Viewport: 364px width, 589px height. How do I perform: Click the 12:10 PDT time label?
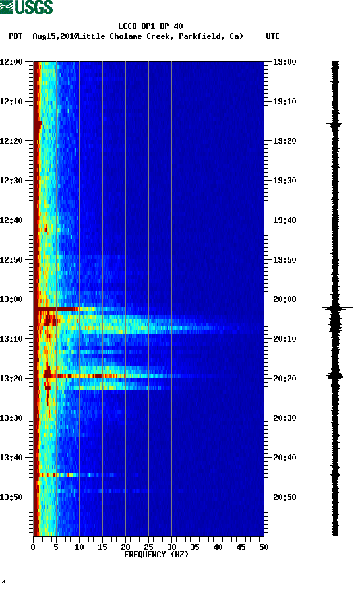pos(12,102)
